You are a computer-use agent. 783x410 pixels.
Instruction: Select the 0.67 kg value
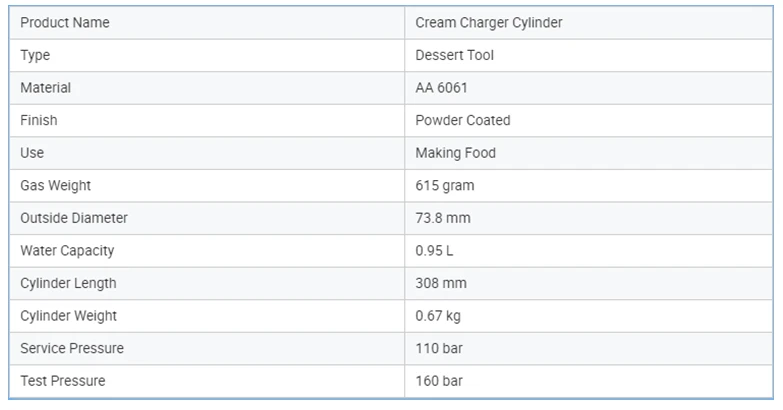438,316
